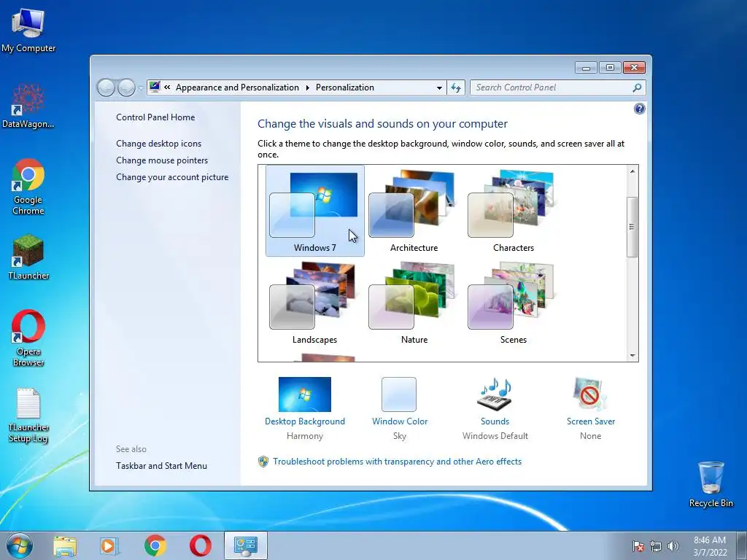Open the Opera Browser desktop shortcut

click(28, 338)
